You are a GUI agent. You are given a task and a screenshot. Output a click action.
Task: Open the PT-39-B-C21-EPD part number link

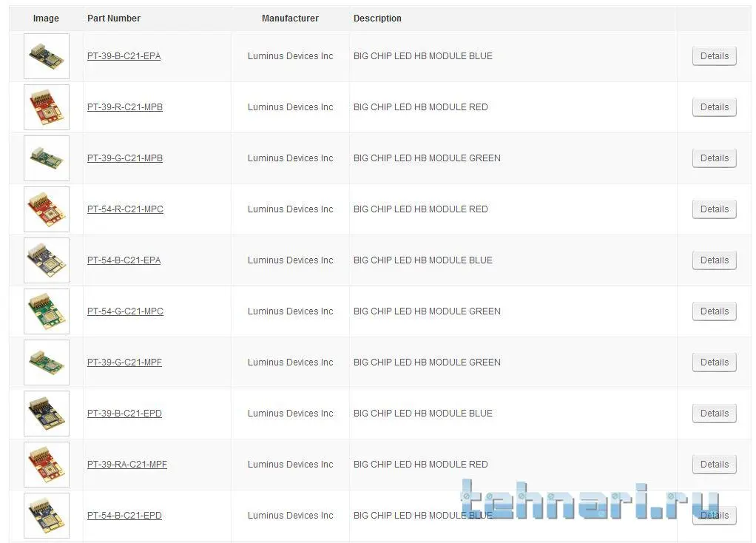click(124, 414)
